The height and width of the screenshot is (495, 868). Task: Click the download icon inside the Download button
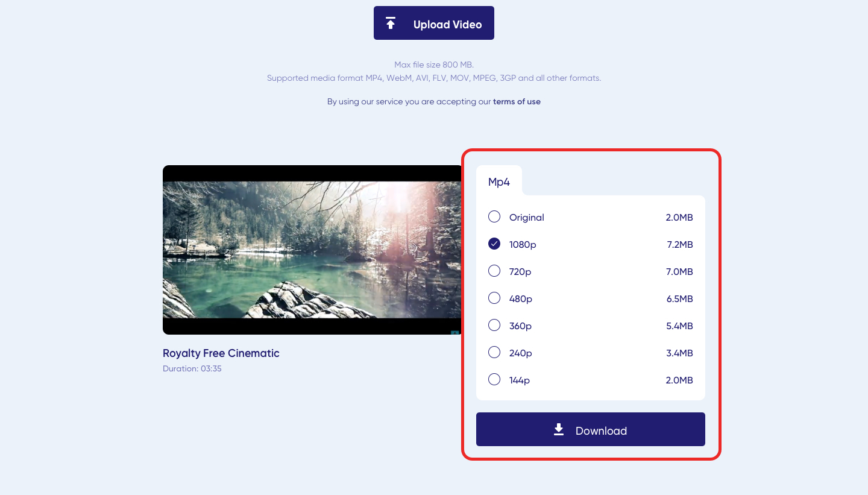click(558, 430)
